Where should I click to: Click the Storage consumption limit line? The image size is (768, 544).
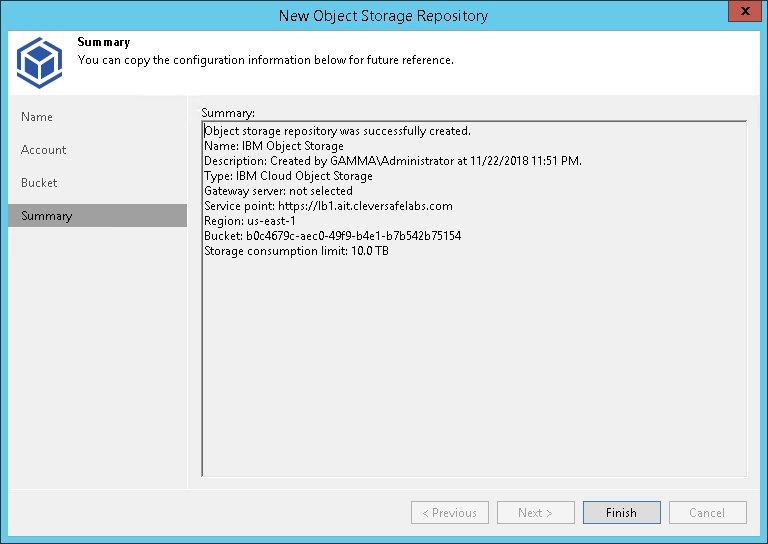tap(296, 251)
